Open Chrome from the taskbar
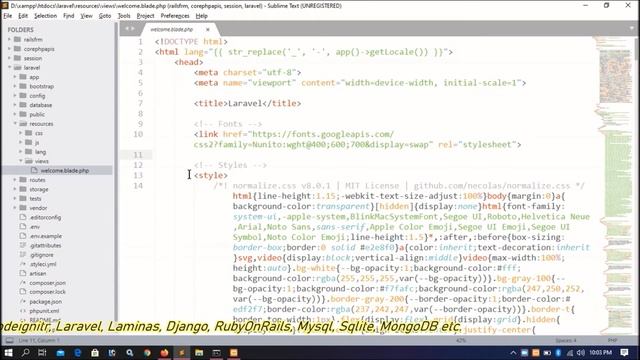The image size is (640, 360). (147, 353)
